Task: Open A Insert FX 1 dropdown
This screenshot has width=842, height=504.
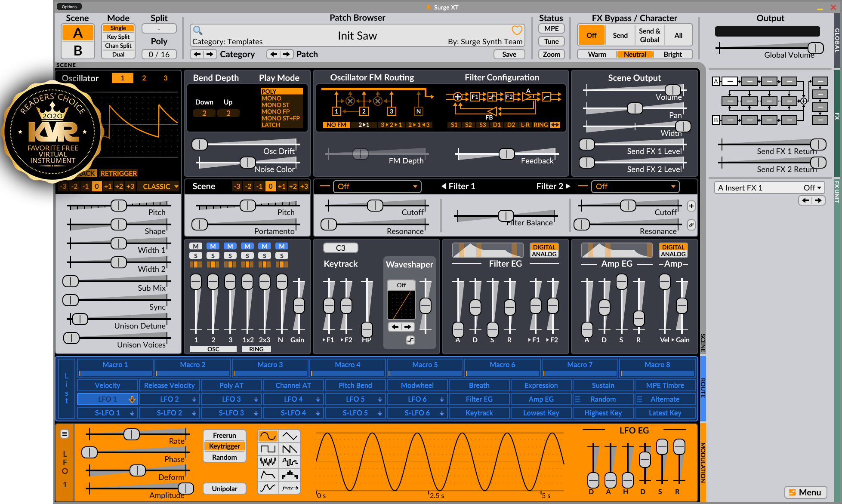Action: pyautogui.click(x=769, y=188)
